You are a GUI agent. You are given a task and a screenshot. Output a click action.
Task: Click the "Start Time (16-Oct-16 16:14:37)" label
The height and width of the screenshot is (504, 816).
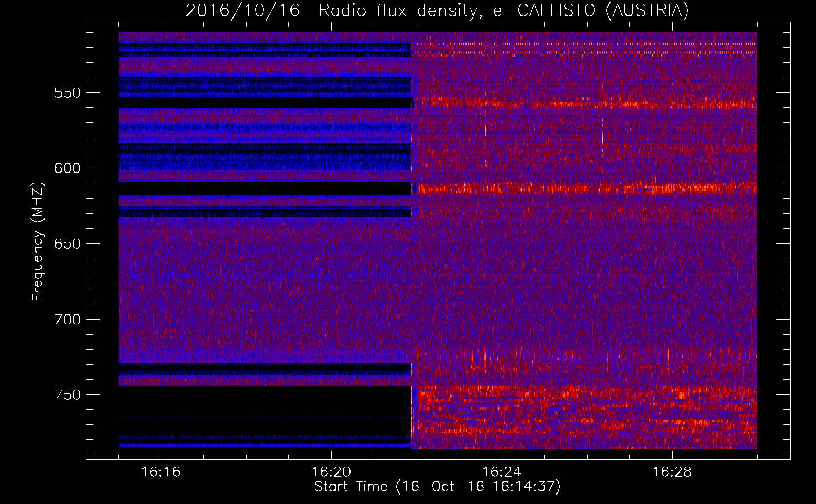coord(437,487)
